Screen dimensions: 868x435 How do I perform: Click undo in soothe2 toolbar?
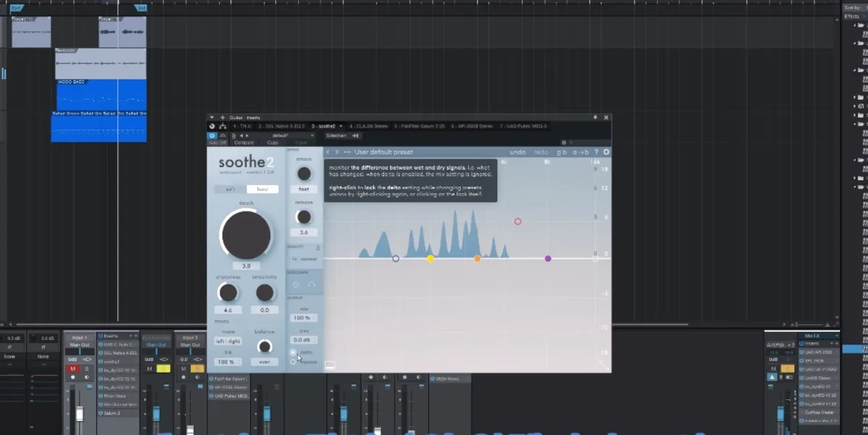click(518, 152)
